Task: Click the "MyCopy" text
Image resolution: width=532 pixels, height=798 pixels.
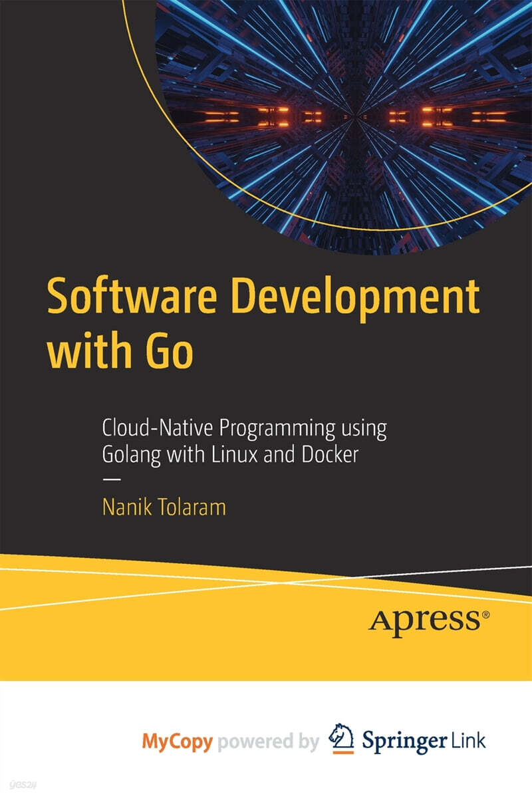Action: (x=178, y=741)
